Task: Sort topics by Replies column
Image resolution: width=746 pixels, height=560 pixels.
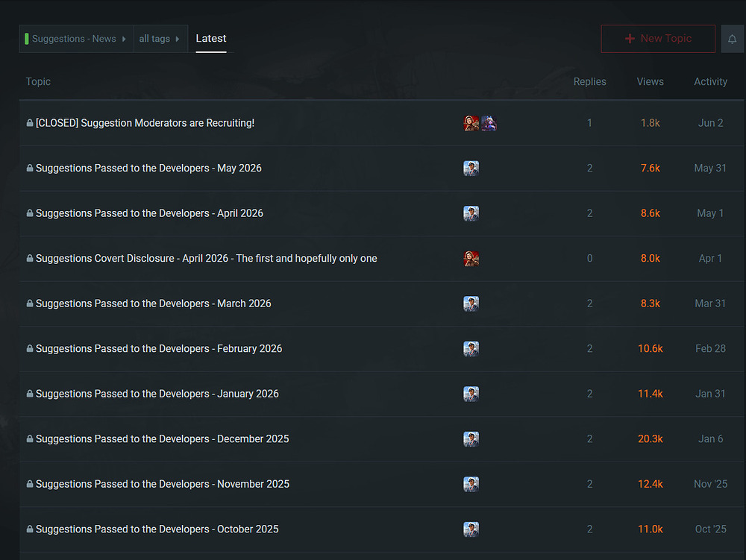Action: pyautogui.click(x=589, y=81)
